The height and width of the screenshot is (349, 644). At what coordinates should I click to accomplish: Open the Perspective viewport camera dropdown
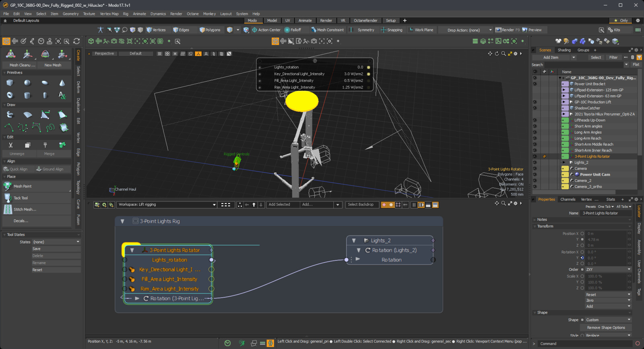104,54
